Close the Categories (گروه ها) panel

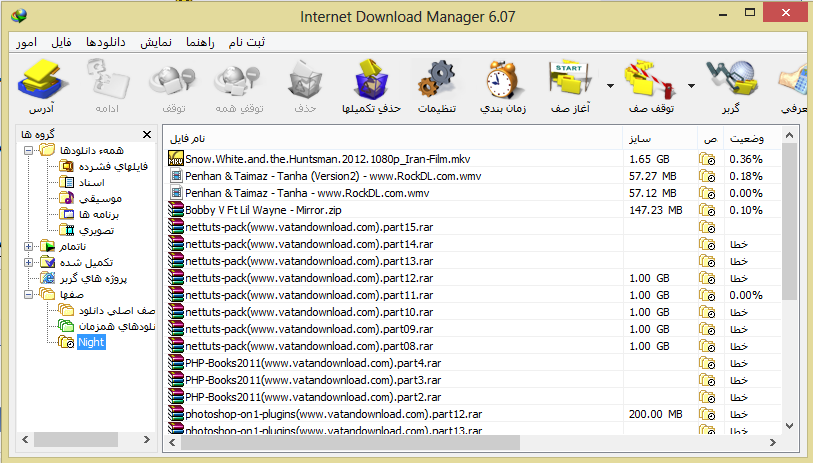(x=147, y=135)
